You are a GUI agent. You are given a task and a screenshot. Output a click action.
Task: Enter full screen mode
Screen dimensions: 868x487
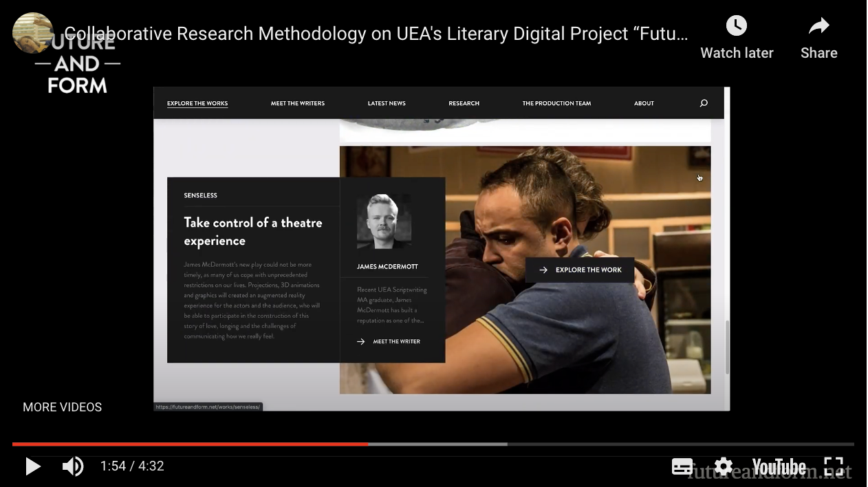(834, 466)
